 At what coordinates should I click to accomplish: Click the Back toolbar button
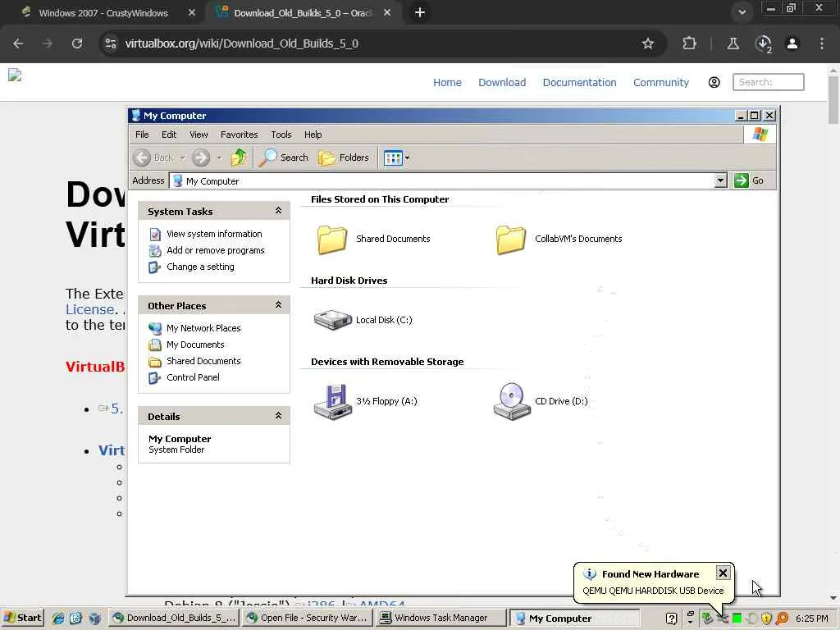click(x=153, y=157)
